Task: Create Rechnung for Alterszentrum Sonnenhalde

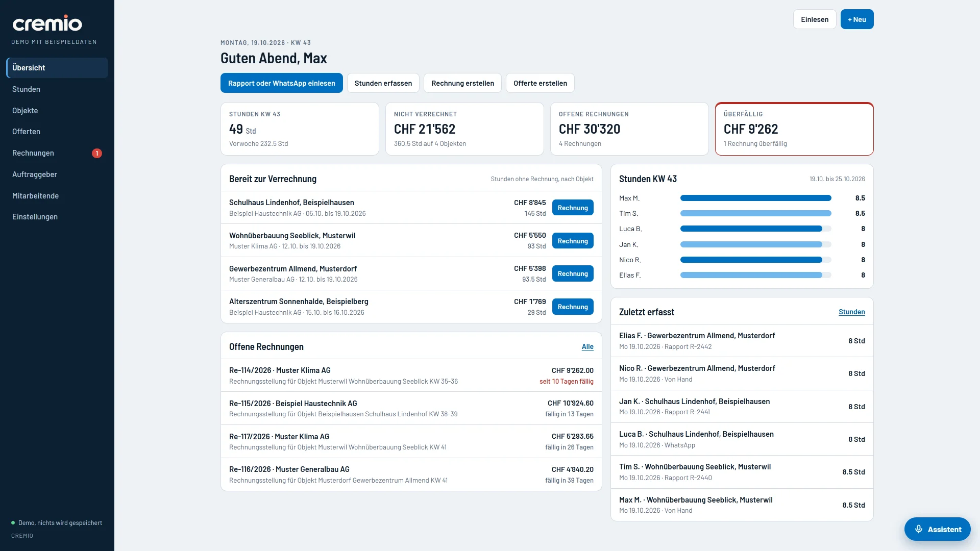Action: [573, 307]
